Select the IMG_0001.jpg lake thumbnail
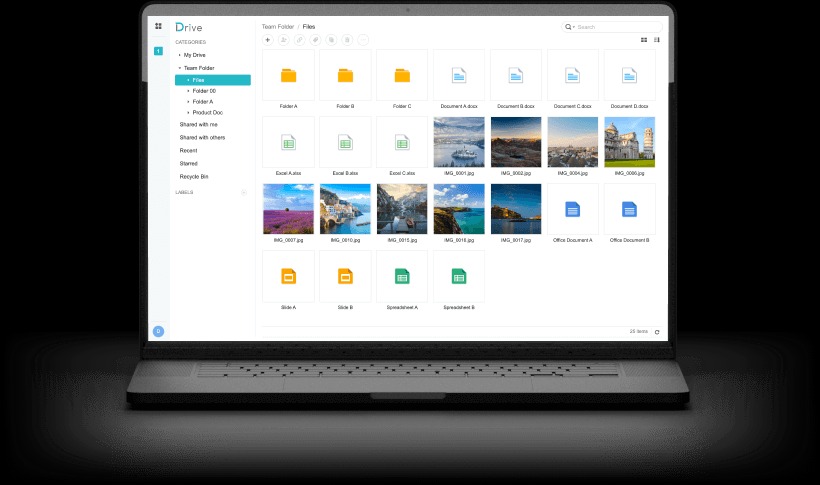This screenshot has height=485, width=820. 459,142
